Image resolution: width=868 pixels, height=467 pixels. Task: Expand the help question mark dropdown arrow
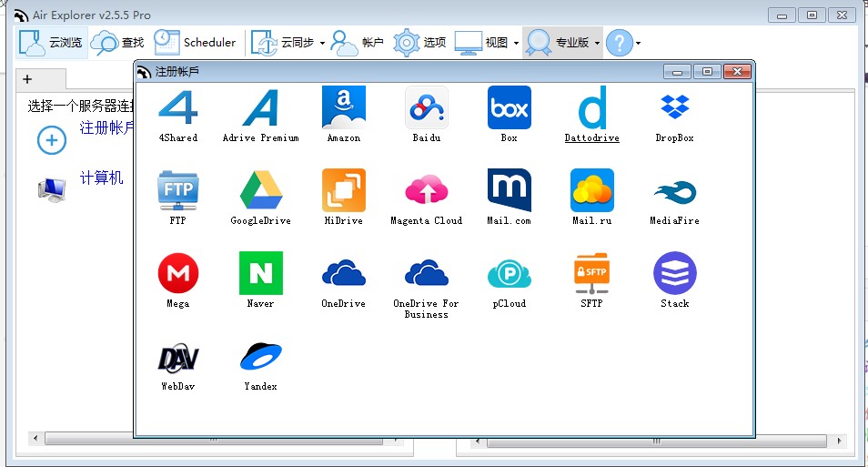tap(638, 43)
